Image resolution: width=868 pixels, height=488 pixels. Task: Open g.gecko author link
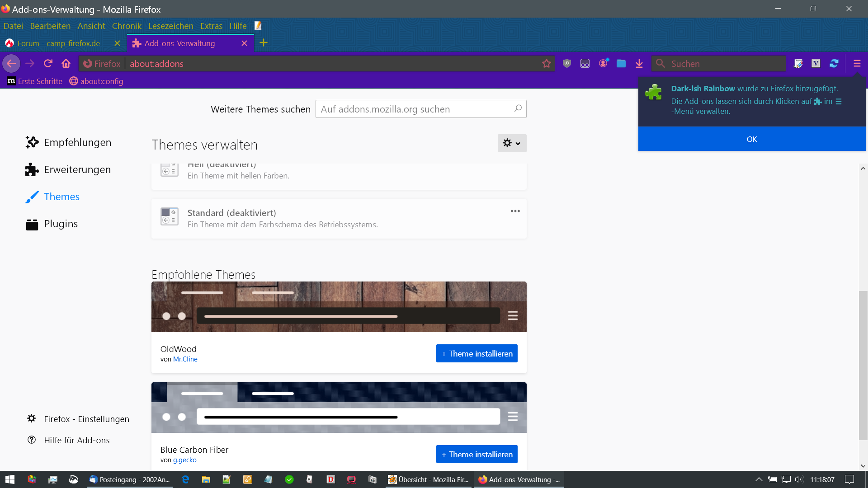click(x=184, y=460)
